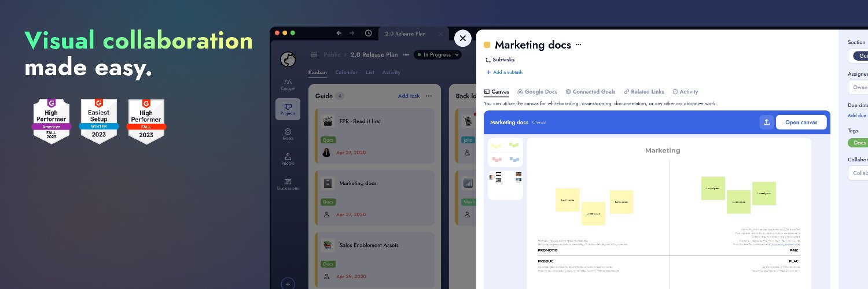Select the first canvas page thumbnail
Viewport: 868px width, 289px height.
click(505, 152)
